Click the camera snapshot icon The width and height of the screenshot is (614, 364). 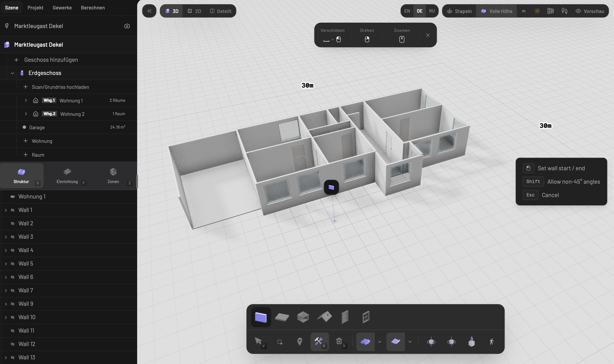click(127, 26)
